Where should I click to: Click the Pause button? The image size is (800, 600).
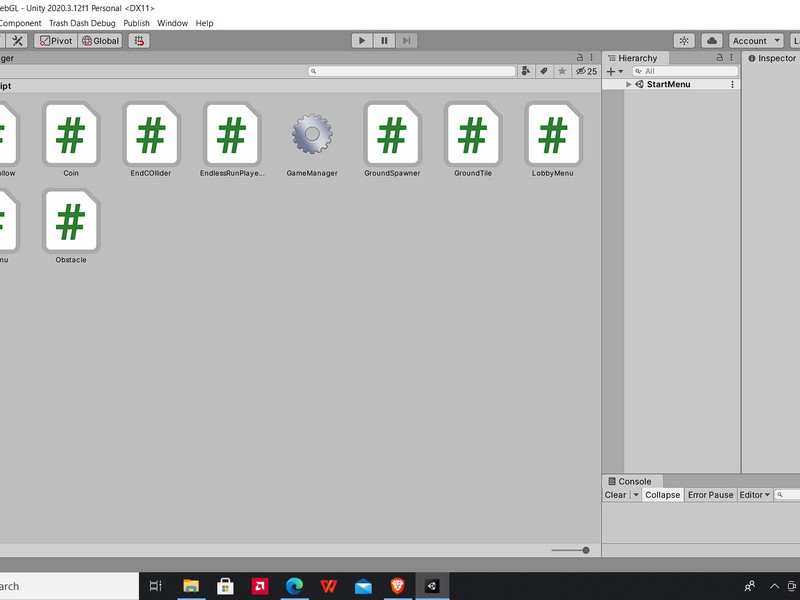point(384,41)
